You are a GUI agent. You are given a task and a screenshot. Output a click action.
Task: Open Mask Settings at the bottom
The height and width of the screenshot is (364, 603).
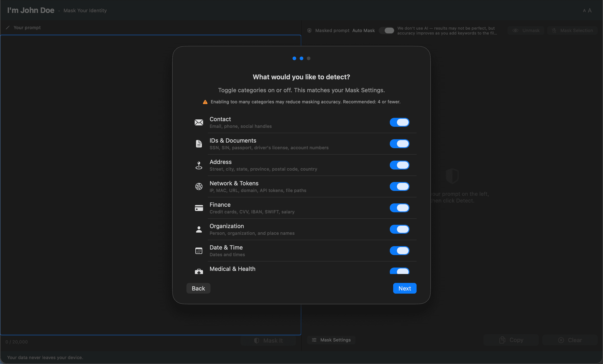[x=331, y=340]
